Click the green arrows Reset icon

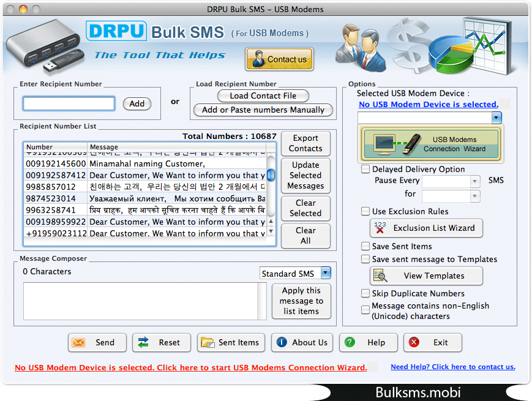[143, 343]
